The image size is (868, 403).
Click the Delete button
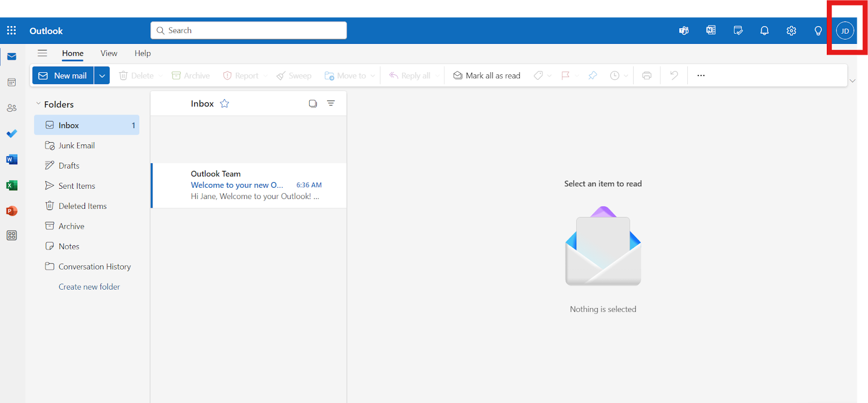coord(136,75)
